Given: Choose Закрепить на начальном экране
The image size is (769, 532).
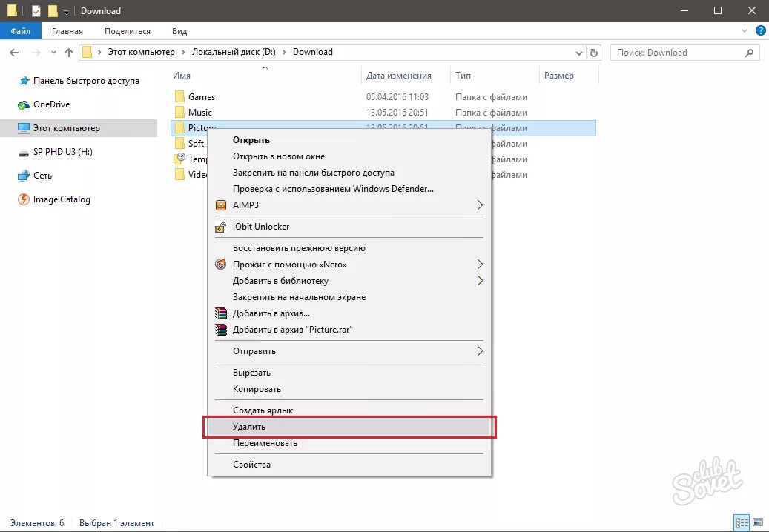Looking at the screenshot, I should point(349,297).
